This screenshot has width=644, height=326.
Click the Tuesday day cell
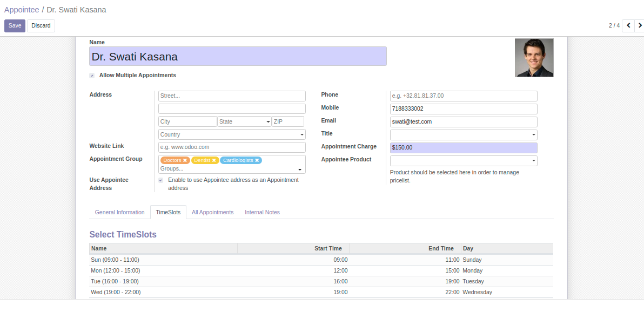coord(507,281)
